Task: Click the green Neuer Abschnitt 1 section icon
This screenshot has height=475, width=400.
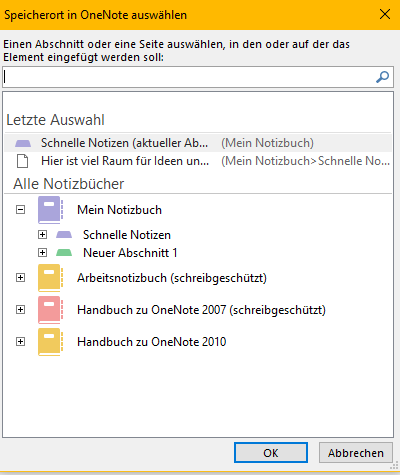Action: point(64,253)
